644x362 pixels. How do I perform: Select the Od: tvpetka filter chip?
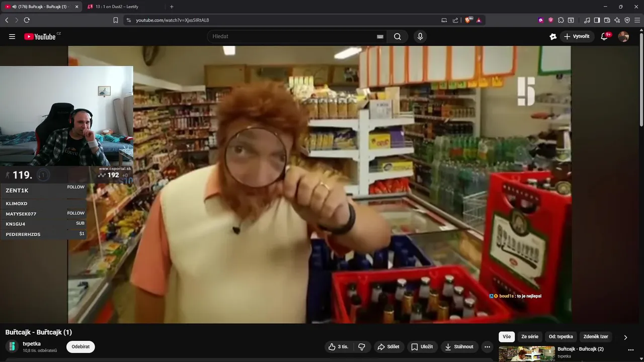(561, 336)
